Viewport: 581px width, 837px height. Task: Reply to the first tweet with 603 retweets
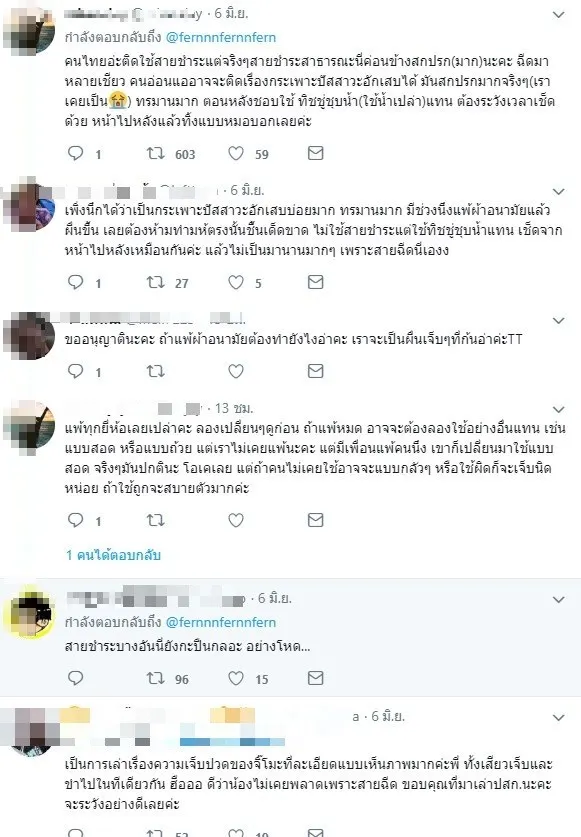(76, 154)
